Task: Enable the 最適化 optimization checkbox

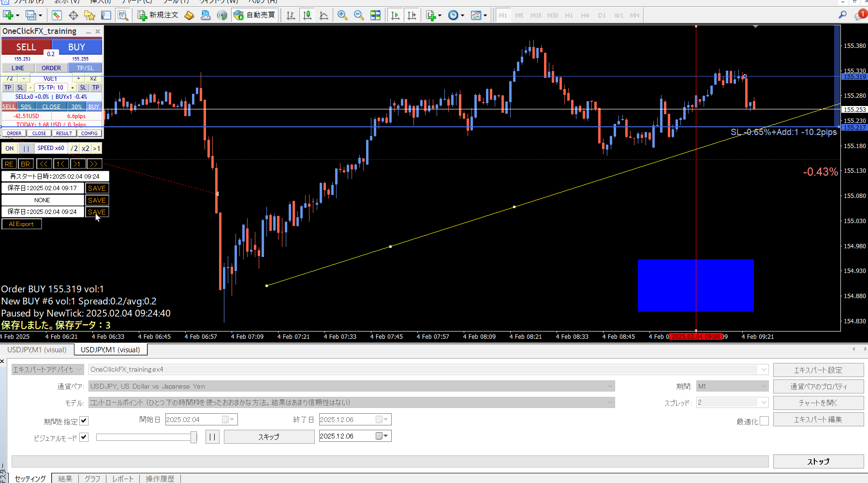Action: (764, 421)
